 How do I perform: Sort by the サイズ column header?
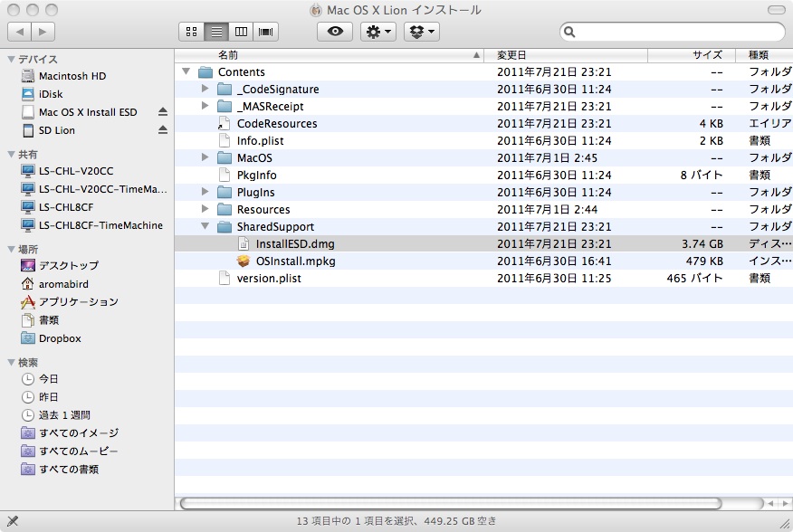[708, 54]
